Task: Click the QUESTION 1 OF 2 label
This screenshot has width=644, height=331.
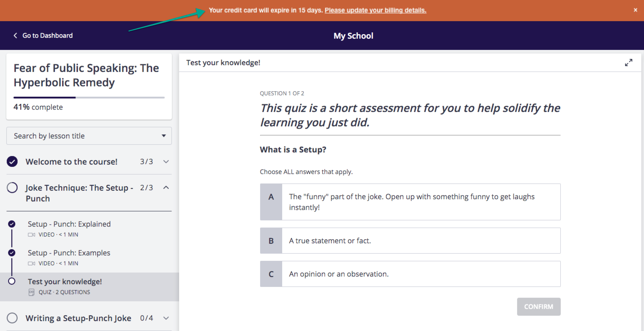Action: (282, 94)
